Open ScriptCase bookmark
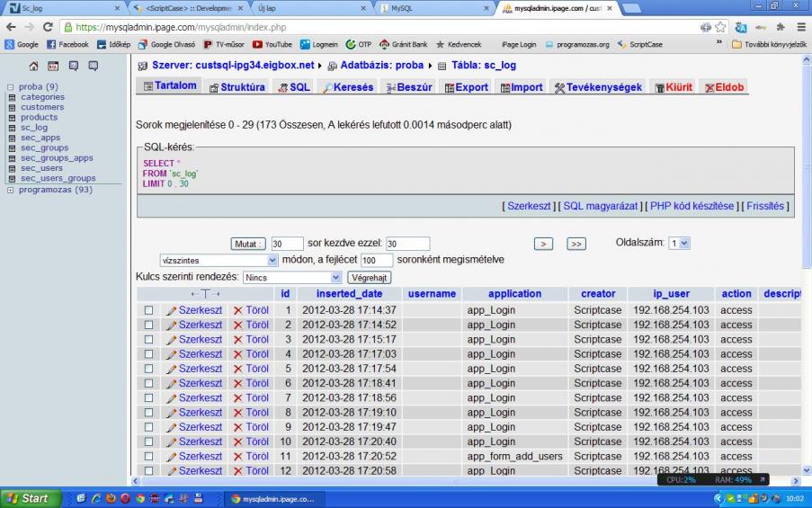Screen dimensions: 812x508 [640, 45]
